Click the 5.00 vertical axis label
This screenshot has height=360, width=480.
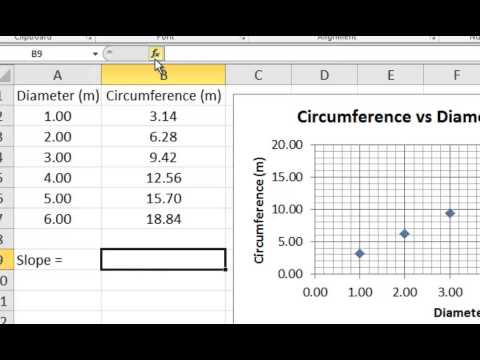pyautogui.click(x=290, y=242)
